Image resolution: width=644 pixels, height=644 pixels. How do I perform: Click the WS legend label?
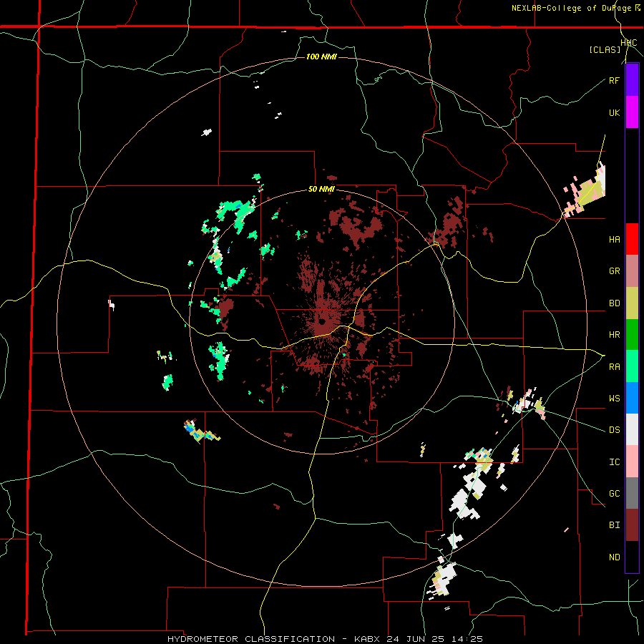(614, 399)
